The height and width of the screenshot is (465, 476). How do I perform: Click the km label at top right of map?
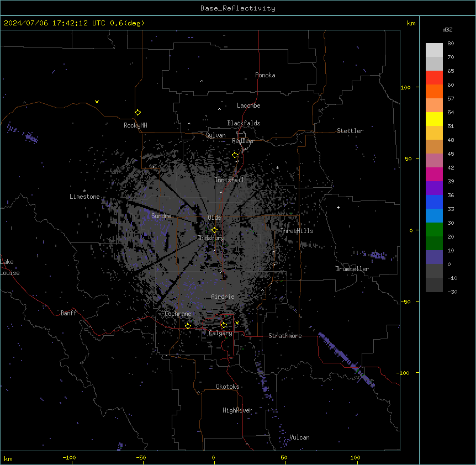(x=411, y=23)
